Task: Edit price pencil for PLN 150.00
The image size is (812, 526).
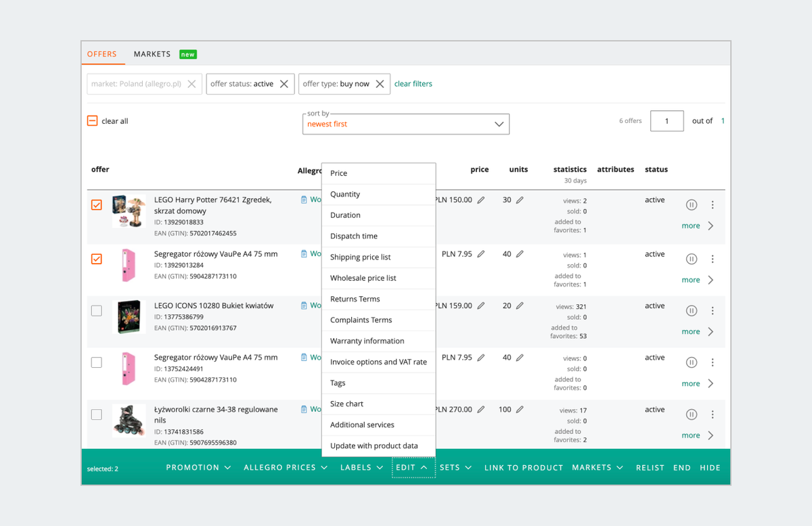Action: tap(481, 200)
